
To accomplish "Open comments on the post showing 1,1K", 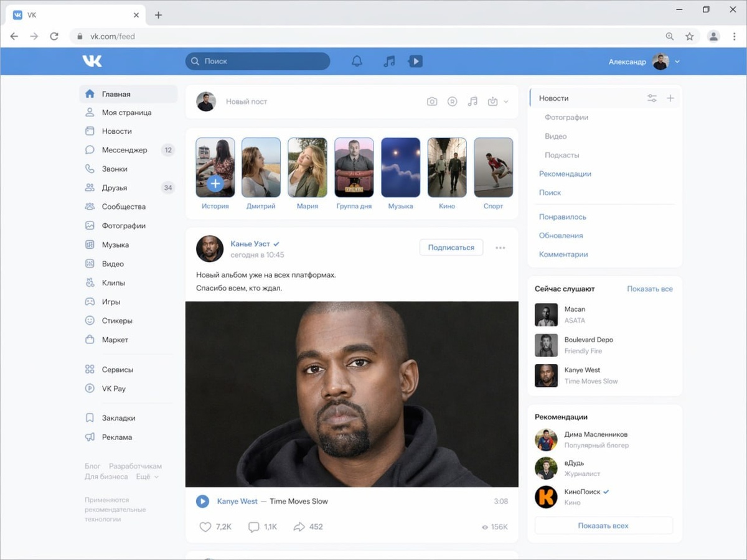I will tap(253, 527).
